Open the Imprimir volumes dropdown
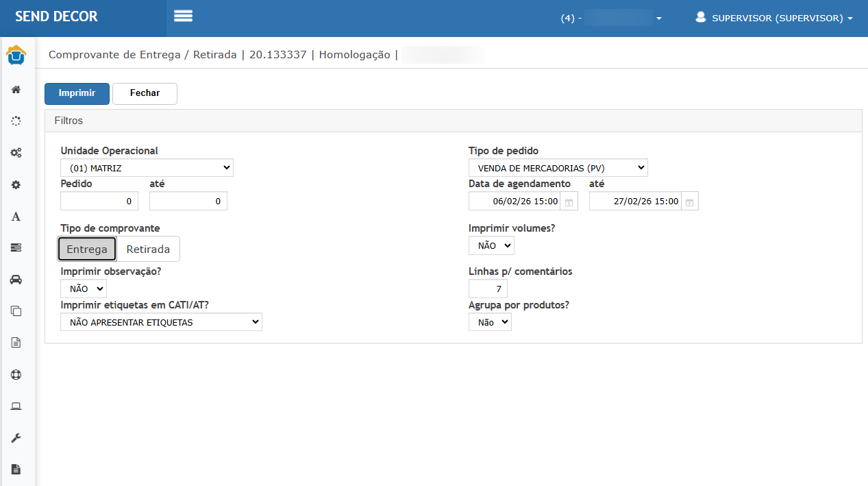 [x=491, y=245]
